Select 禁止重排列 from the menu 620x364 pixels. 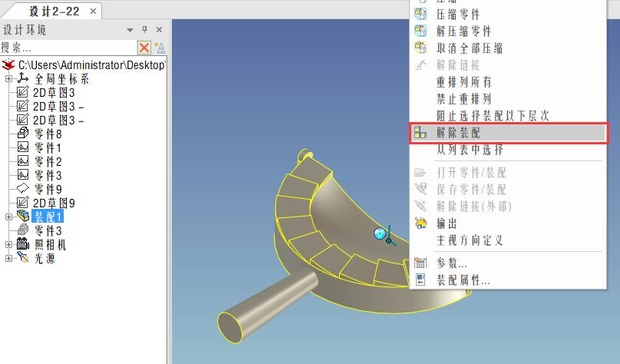(x=464, y=99)
